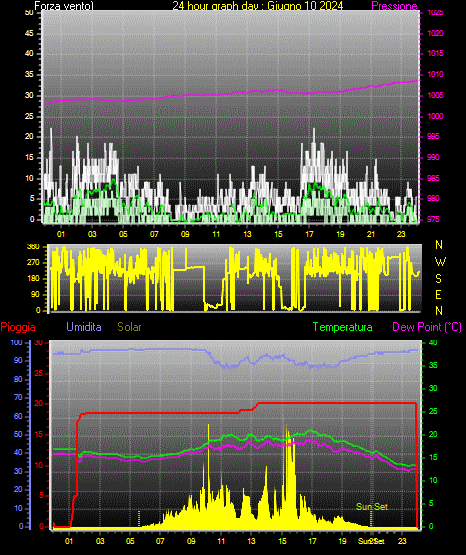Click hour '09' under the wind graph
Viewport: 466px width, 555px height.
(185, 234)
